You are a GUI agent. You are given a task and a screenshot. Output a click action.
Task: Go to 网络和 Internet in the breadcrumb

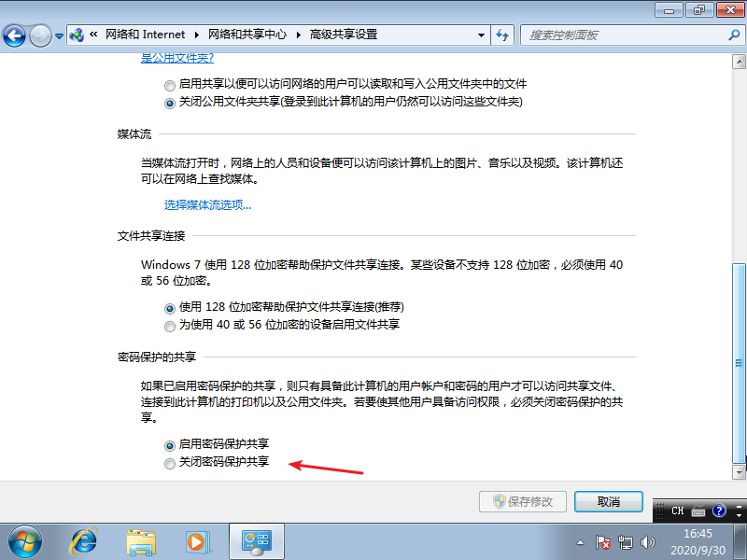pyautogui.click(x=143, y=35)
